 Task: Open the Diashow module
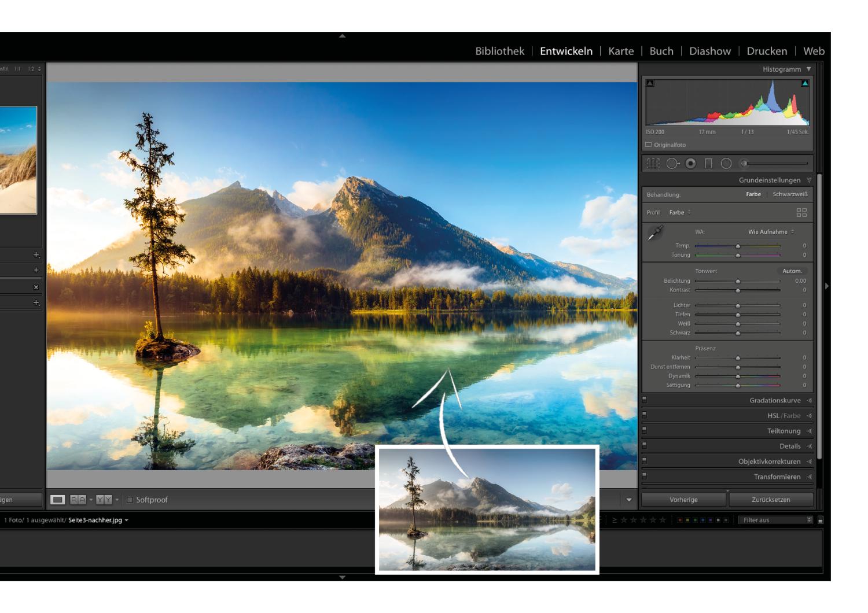click(711, 51)
